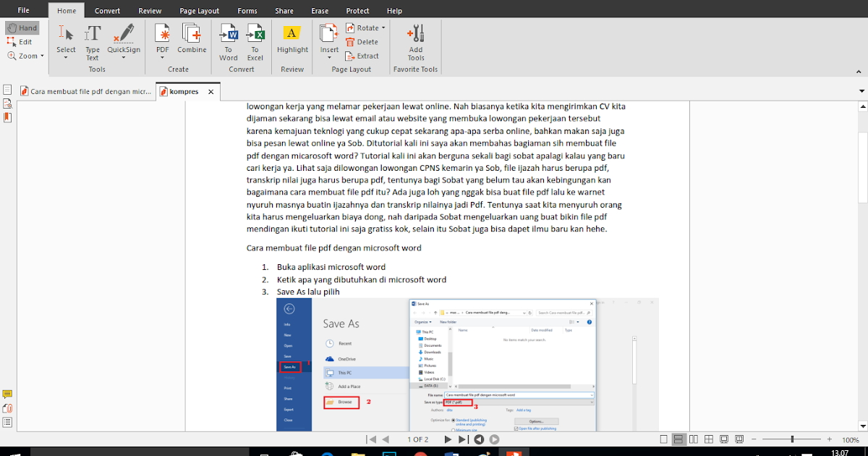868x456 pixels.
Task: Open the Zoom tool dropdown
Action: point(42,56)
